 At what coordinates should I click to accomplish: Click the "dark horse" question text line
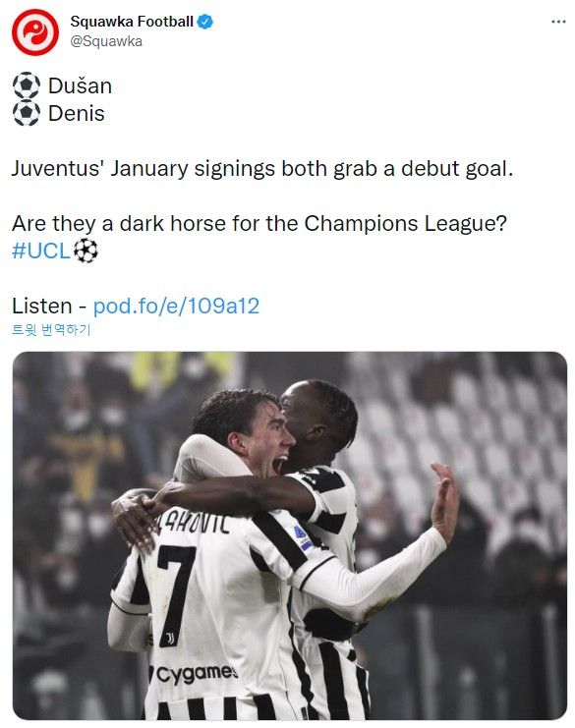click(x=259, y=223)
